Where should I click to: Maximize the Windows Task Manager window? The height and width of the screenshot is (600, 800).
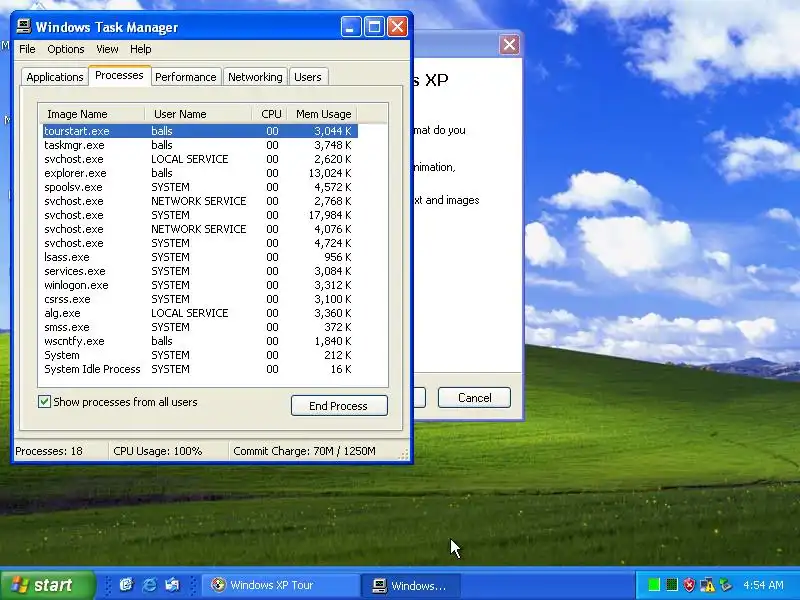click(374, 27)
